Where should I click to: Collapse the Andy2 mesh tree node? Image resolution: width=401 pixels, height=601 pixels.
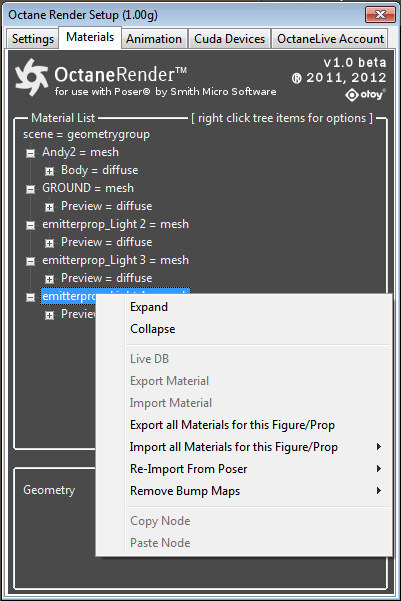30,153
